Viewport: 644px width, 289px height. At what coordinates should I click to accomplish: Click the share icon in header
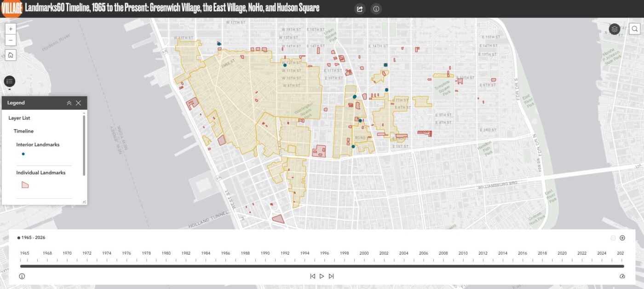coord(360,9)
